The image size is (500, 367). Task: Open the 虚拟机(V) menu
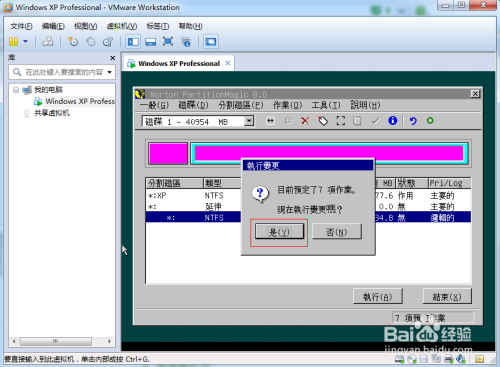(122, 26)
